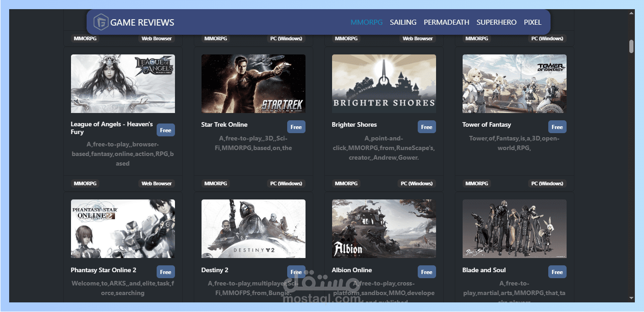Click Free button on League of Angels
Viewport: 644px width, 312px height.
166,130
